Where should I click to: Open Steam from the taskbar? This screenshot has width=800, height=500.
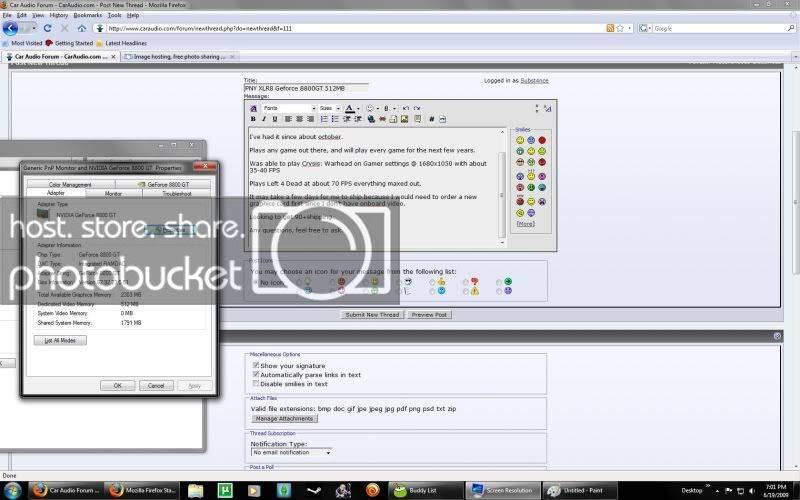(314, 490)
